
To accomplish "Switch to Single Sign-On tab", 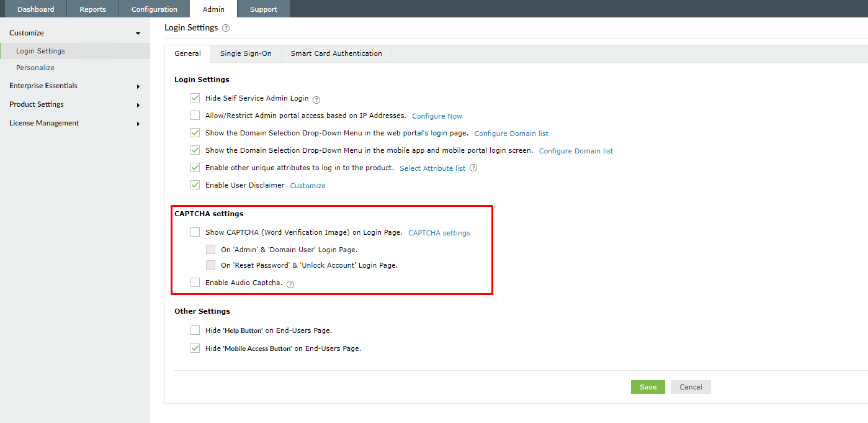I will pyautogui.click(x=246, y=53).
